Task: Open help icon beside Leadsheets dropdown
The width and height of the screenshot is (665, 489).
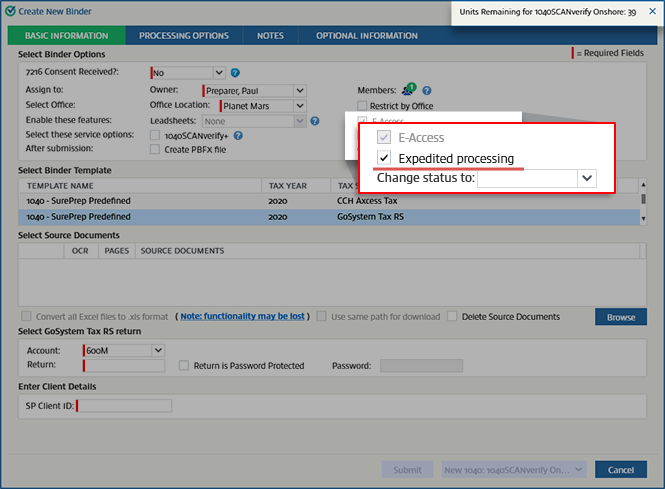Action: (x=315, y=121)
